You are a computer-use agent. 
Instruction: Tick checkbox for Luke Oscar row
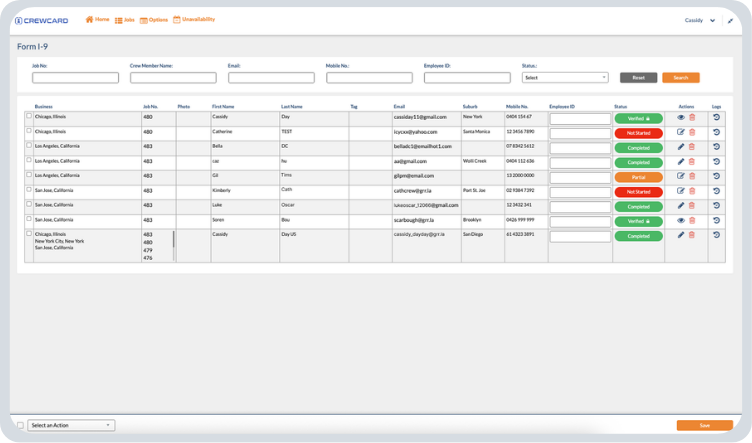[x=29, y=204]
